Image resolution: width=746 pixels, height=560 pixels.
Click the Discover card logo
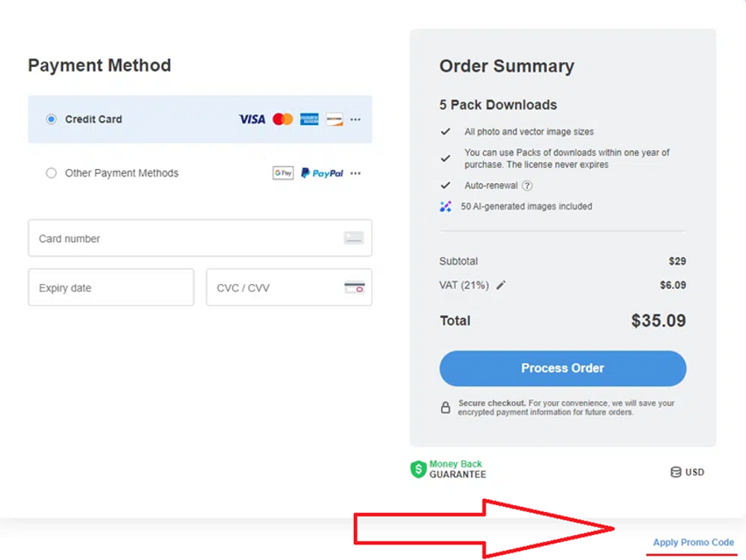(x=334, y=119)
